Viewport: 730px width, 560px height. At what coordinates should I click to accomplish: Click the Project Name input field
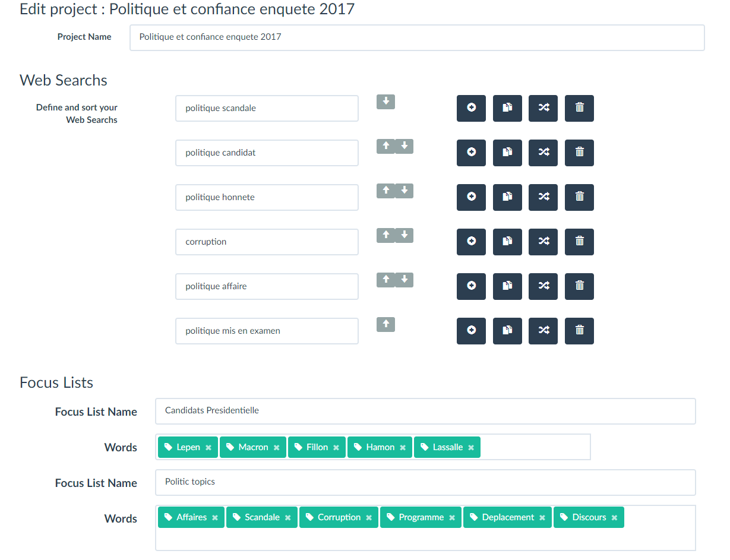(416, 37)
